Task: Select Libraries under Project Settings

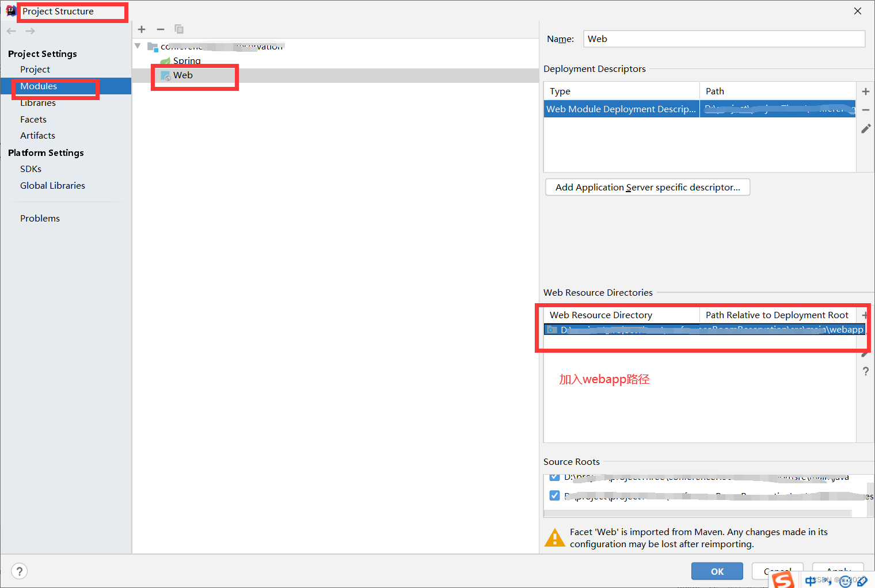Action: [38, 102]
